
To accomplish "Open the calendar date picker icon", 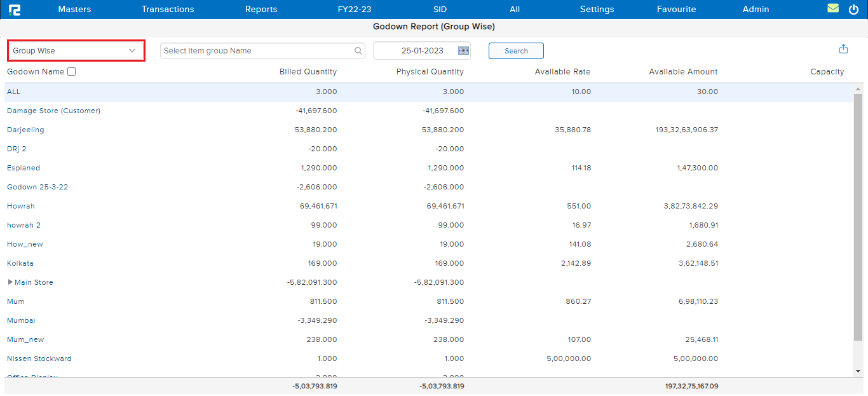I will click(x=463, y=51).
